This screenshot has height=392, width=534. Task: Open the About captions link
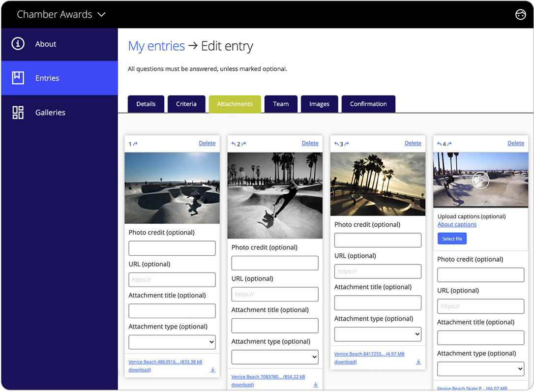pyautogui.click(x=457, y=224)
